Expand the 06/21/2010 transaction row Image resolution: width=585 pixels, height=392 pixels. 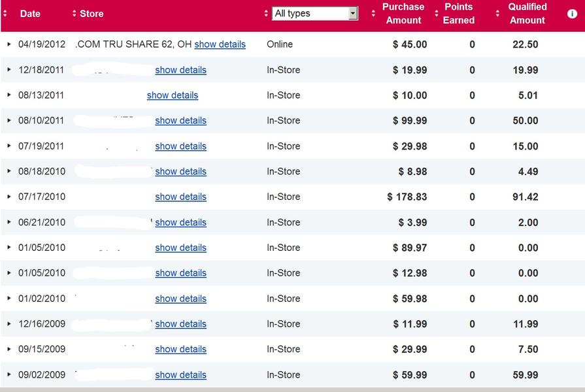click(9, 222)
